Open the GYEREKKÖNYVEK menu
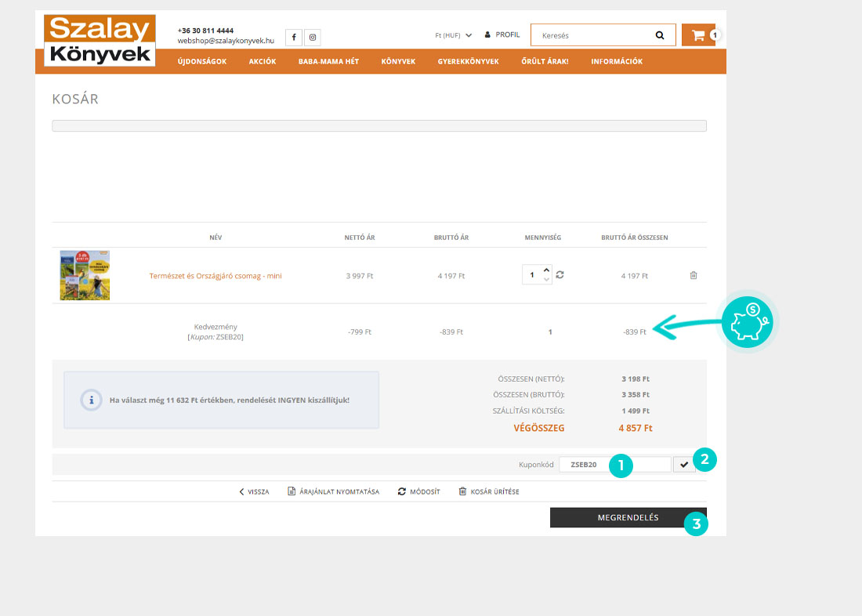 click(468, 62)
